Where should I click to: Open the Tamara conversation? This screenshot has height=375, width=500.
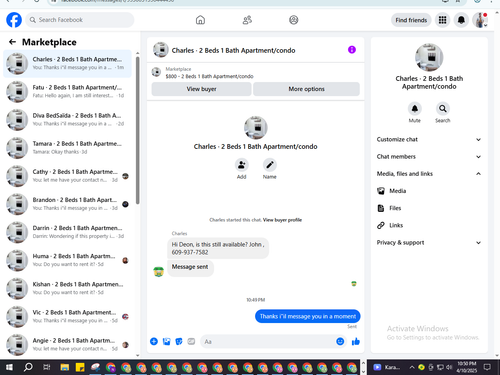click(x=67, y=148)
